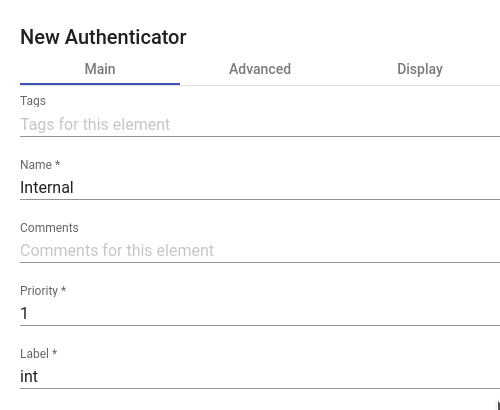Click the 'Name *' caption text
Image resolution: width=500 pixels, height=410 pixels.
(x=40, y=165)
